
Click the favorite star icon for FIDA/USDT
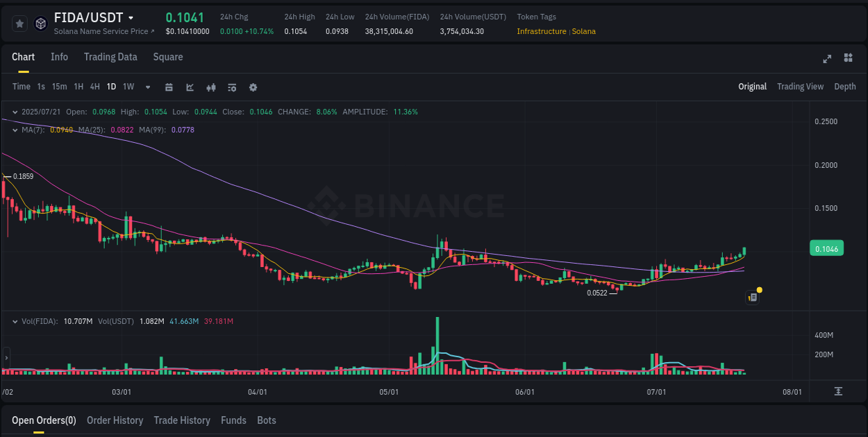click(19, 23)
